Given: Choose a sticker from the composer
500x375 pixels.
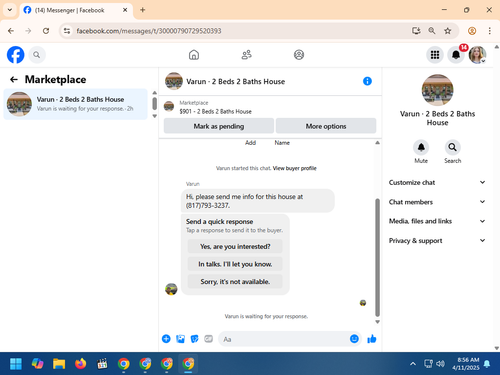Looking at the screenshot, I should click(x=194, y=339).
